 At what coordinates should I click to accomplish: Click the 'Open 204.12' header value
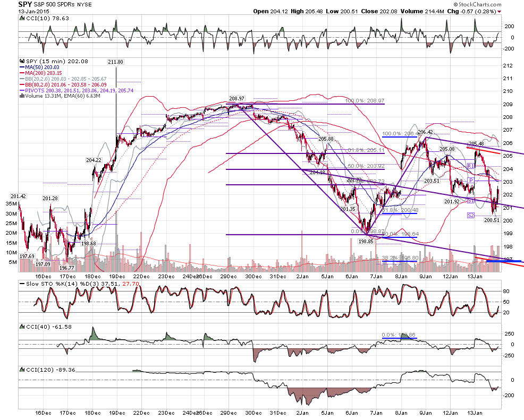click(x=271, y=11)
